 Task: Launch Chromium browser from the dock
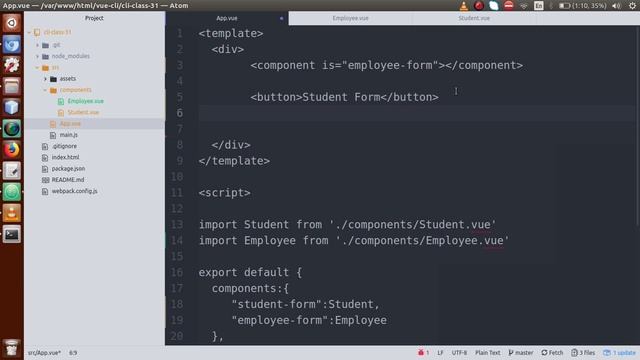(11, 44)
